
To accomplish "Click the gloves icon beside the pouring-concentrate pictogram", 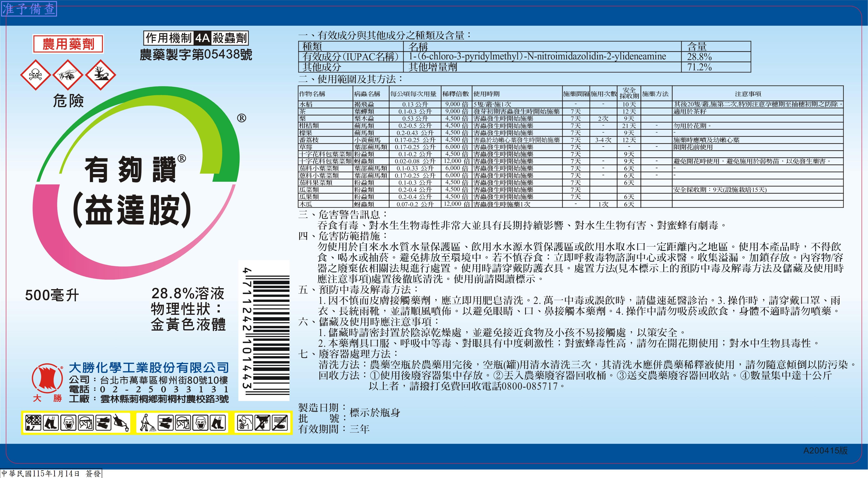I will pyautogui.click(x=103, y=422).
